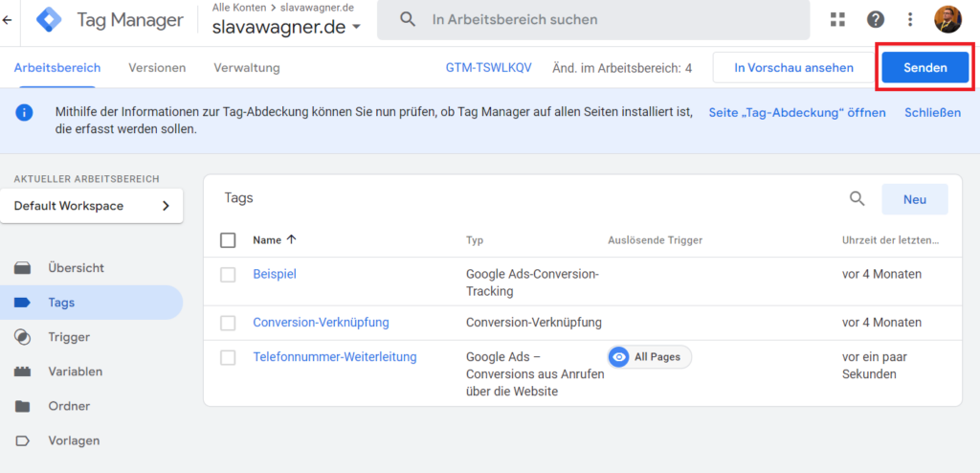This screenshot has height=473, width=980.
Task: Check the Beispiel tag checkbox
Action: pos(228,275)
